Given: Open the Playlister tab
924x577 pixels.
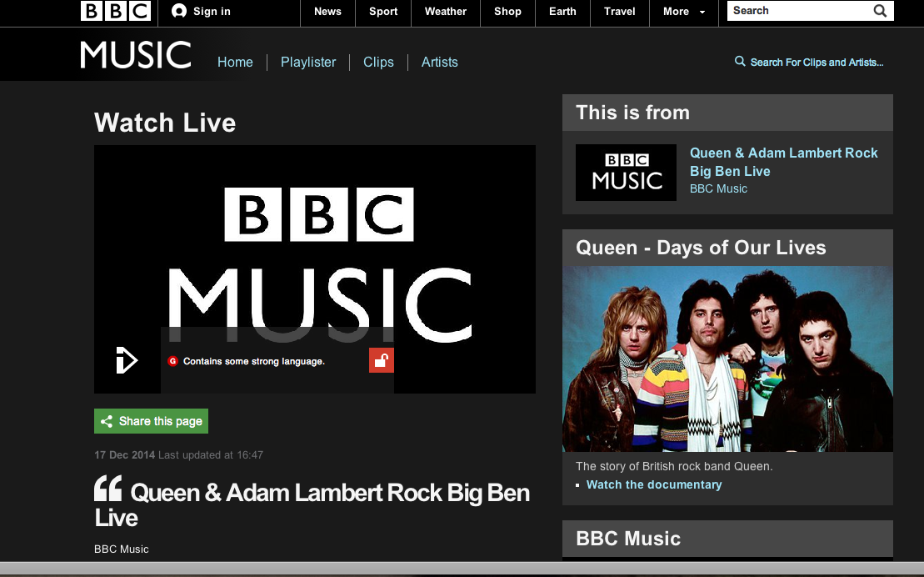Looking at the screenshot, I should 308,62.
